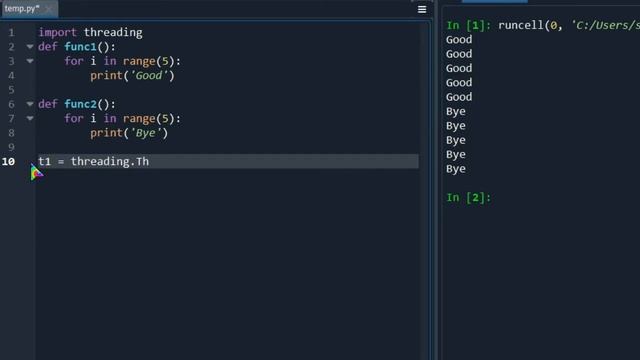Click the first 'Good' console output line
Image resolution: width=640 pixels, height=360 pixels.
pyautogui.click(x=459, y=40)
